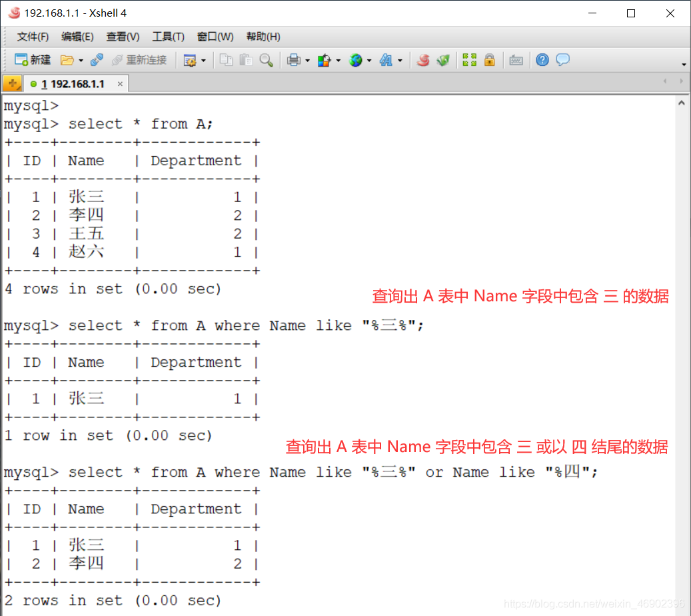Click the orange new tab plus button
The width and height of the screenshot is (691, 616).
pos(11,83)
